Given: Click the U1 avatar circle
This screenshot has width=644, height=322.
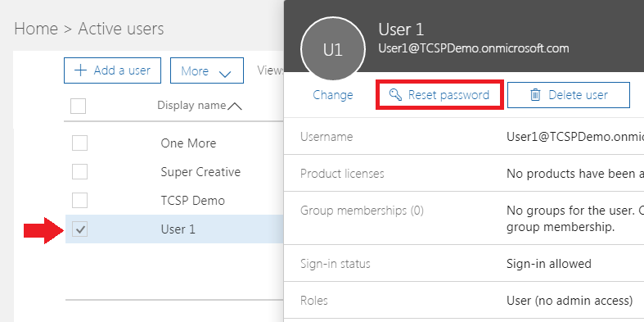Looking at the screenshot, I should click(333, 49).
